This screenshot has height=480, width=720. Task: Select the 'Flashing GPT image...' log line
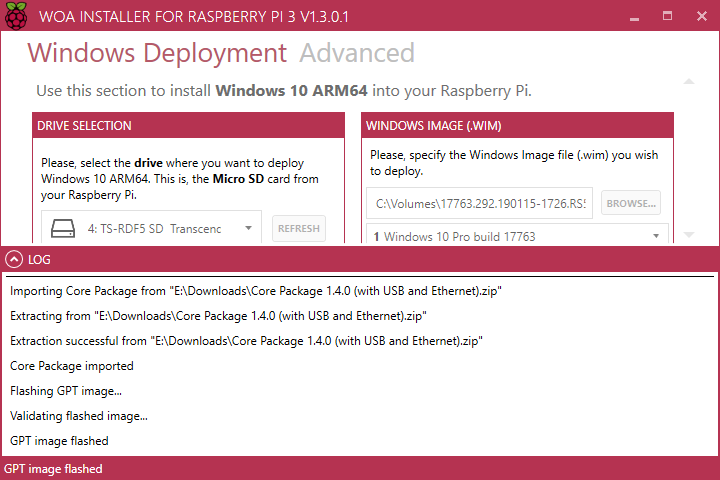[66, 391]
